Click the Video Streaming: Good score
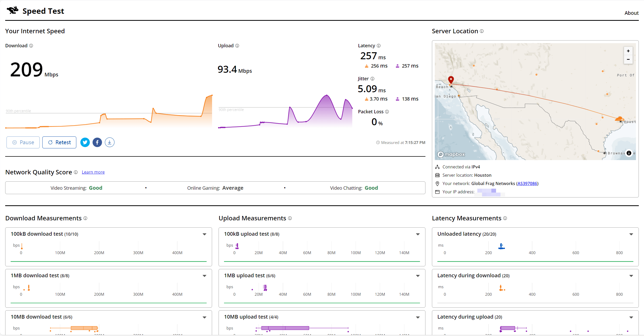 [76, 188]
